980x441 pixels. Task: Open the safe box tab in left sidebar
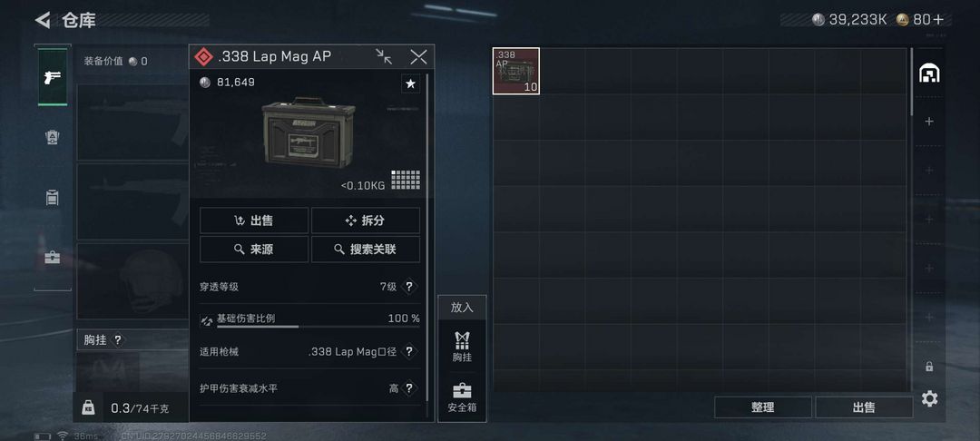click(53, 258)
